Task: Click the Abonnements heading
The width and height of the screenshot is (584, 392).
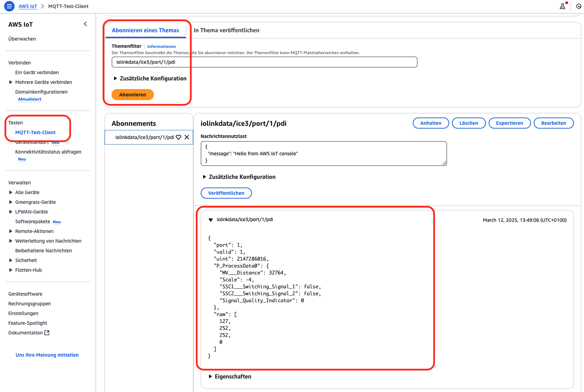Action: pos(134,123)
